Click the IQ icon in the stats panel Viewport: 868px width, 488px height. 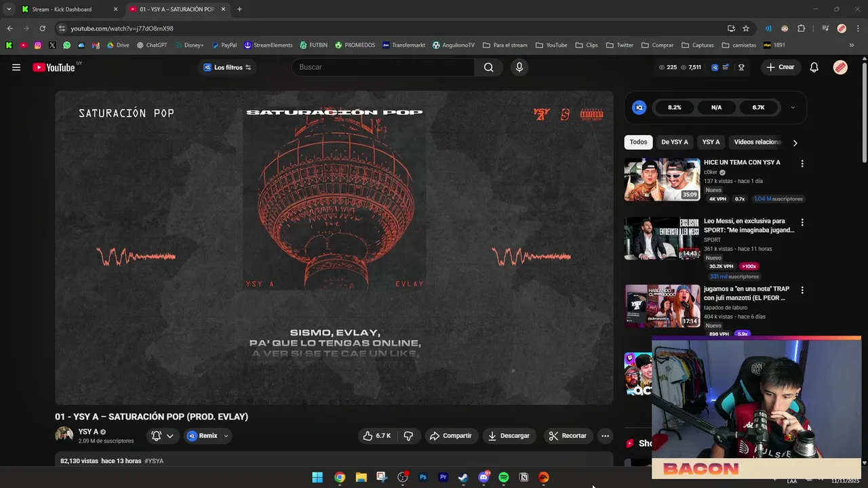[639, 107]
